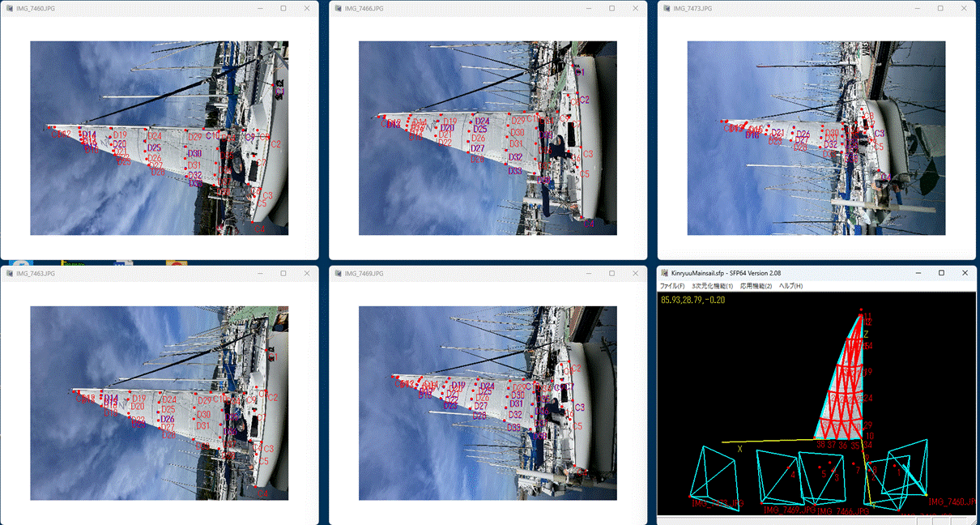Screen dimensions: 980x525
Task: Click point C2 in the IMG_7466.JPG window
Action: pyautogui.click(x=585, y=100)
